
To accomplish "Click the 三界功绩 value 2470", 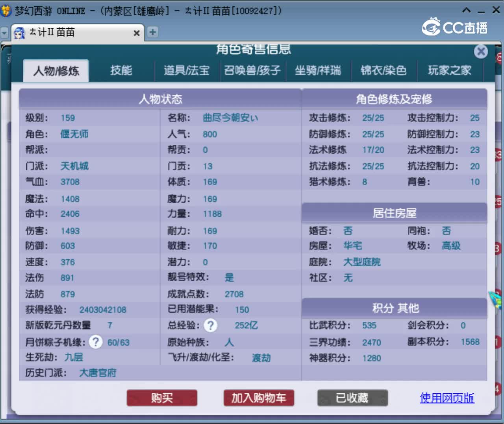I will point(372,343).
